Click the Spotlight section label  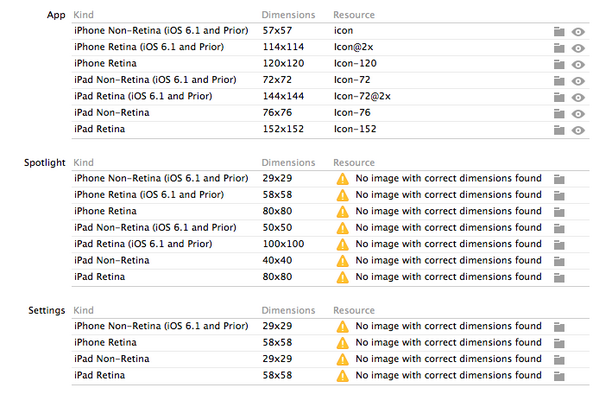coord(45,163)
